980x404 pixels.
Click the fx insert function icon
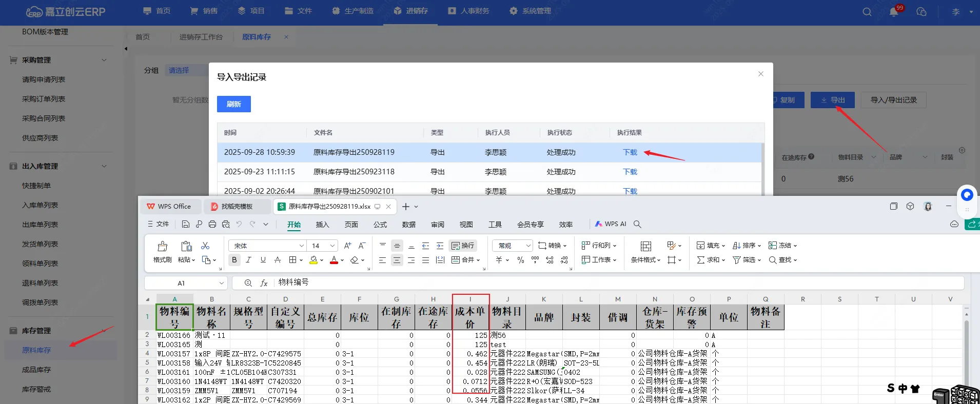[264, 283]
